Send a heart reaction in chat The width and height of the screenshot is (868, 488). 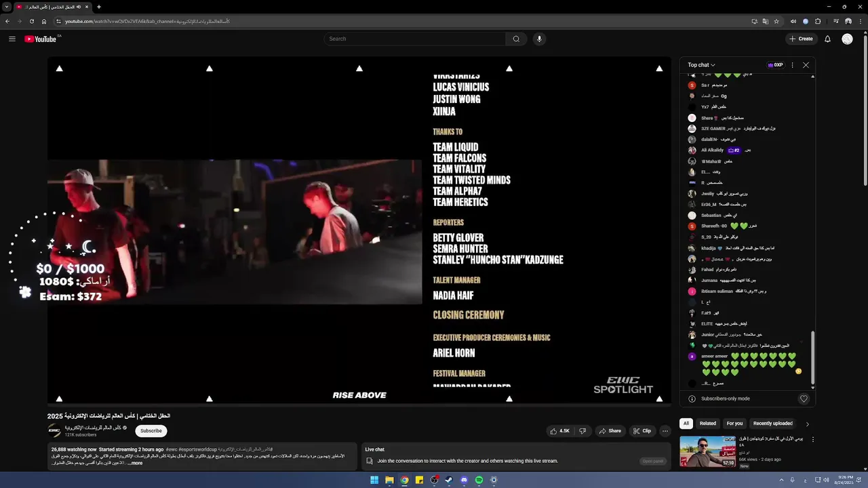(804, 399)
